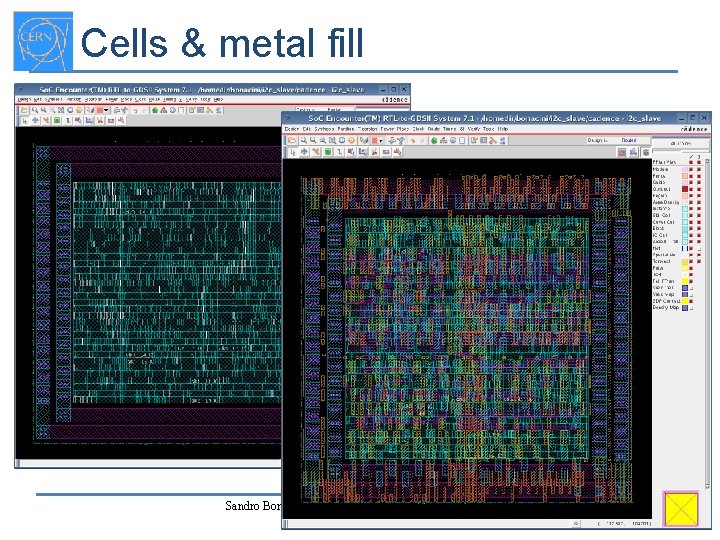Open the Place menu in front window
This screenshot has height=540, width=720.
pyautogui.click(x=403, y=129)
